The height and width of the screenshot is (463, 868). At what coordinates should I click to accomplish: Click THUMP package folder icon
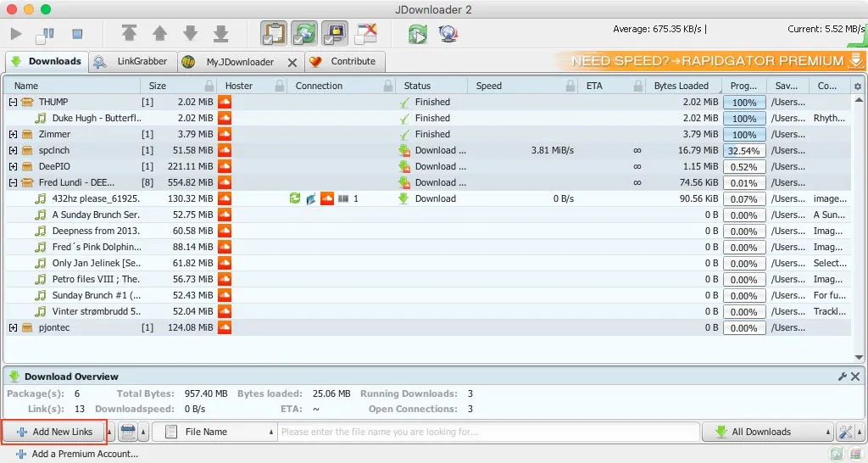click(x=27, y=102)
